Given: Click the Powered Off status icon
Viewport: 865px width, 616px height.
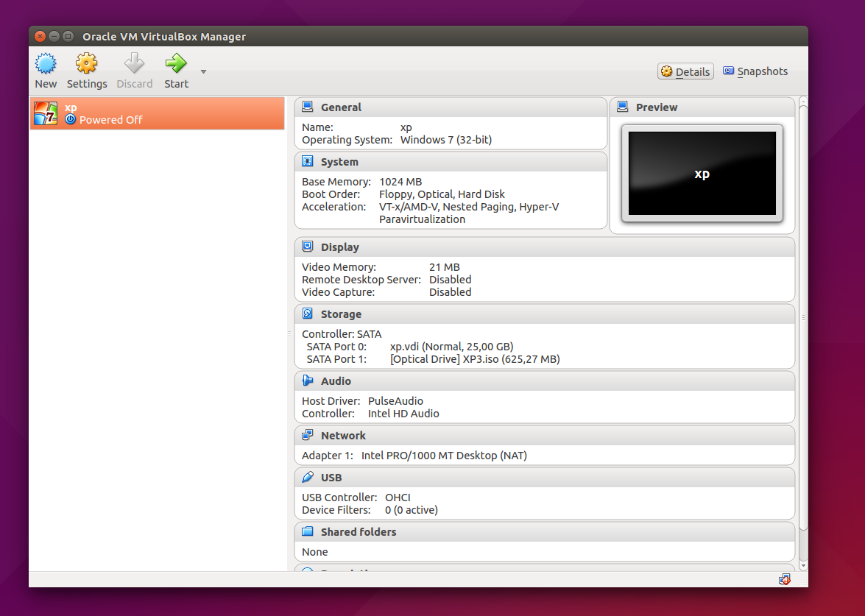Looking at the screenshot, I should (x=70, y=119).
